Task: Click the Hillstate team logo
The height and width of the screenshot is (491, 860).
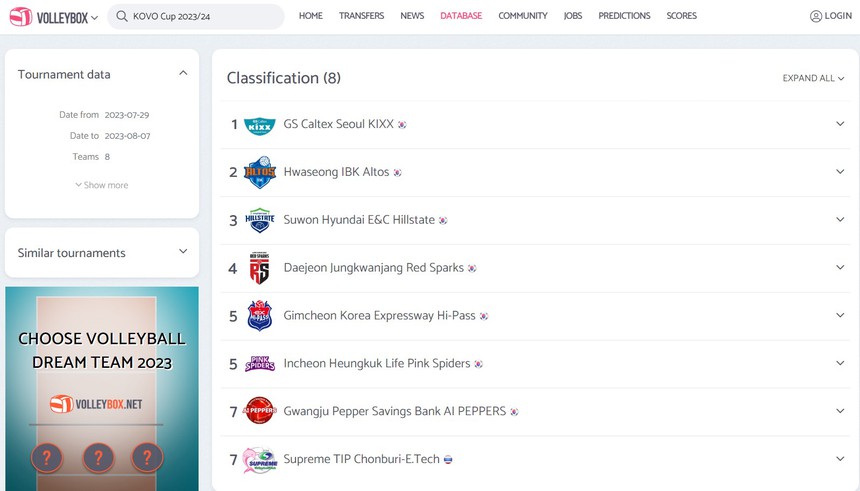Action: 260,220
